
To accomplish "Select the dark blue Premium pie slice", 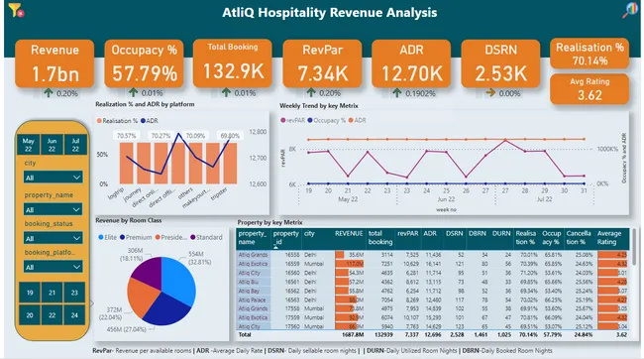I will (x=164, y=309).
